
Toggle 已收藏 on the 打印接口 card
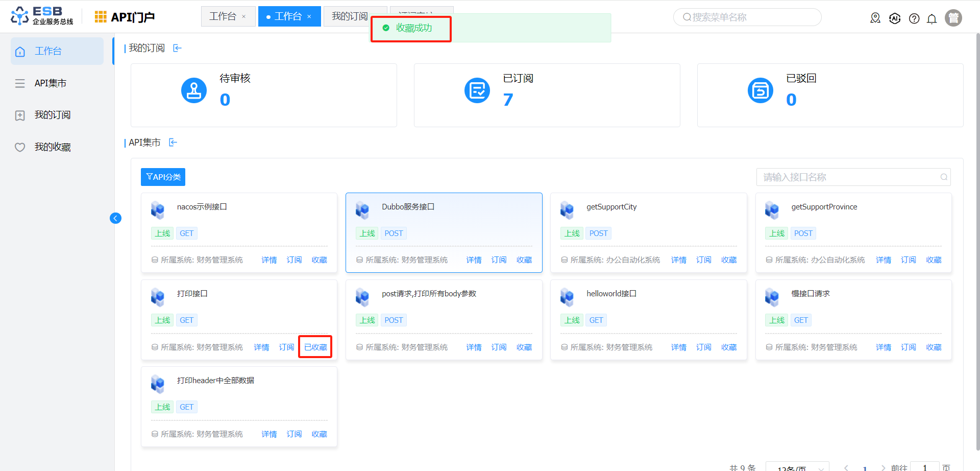coord(315,347)
